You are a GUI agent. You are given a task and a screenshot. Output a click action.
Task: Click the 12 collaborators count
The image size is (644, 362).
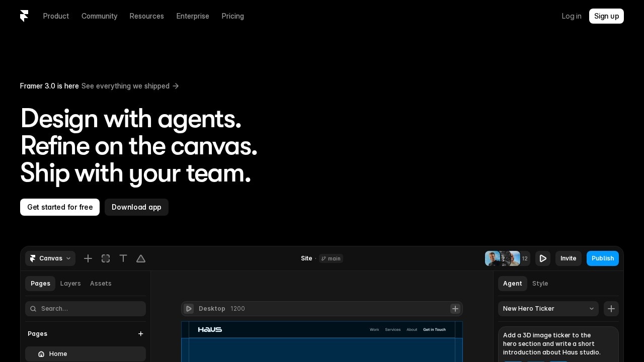coord(525,258)
